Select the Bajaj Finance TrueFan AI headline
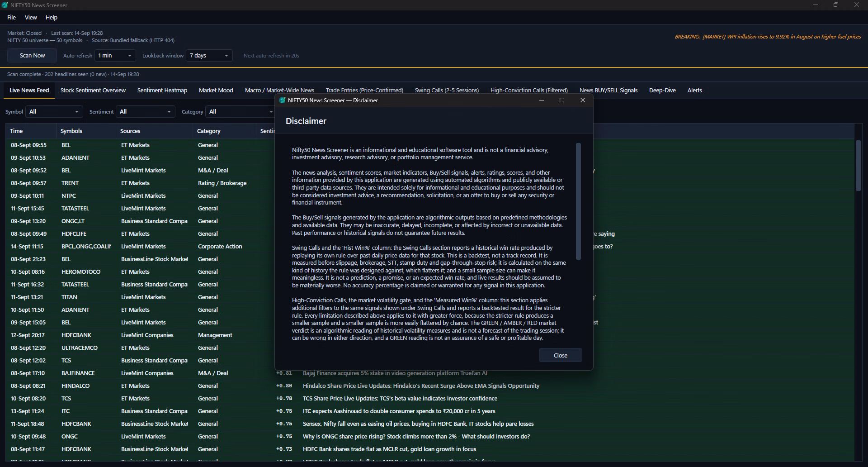868x467 pixels. pyautogui.click(x=395, y=373)
